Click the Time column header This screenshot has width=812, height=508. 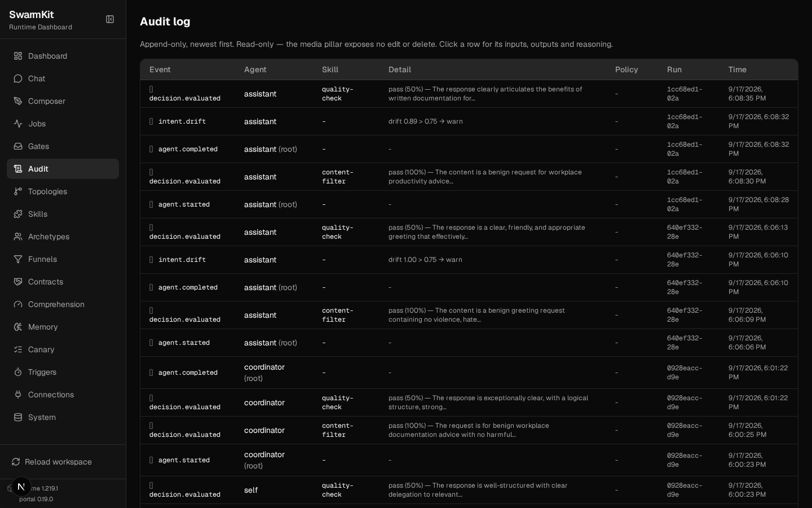pos(738,69)
